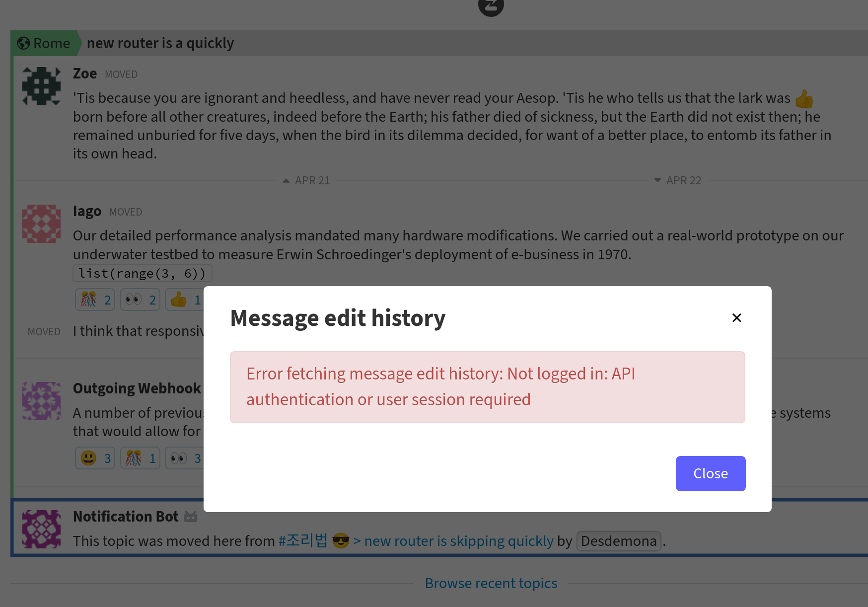The width and height of the screenshot is (868, 607).
Task: Click Zoe's avatar
Action: [x=41, y=86]
